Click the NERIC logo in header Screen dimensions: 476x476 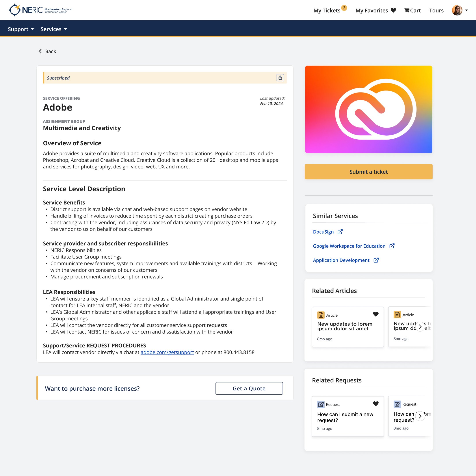pos(40,10)
